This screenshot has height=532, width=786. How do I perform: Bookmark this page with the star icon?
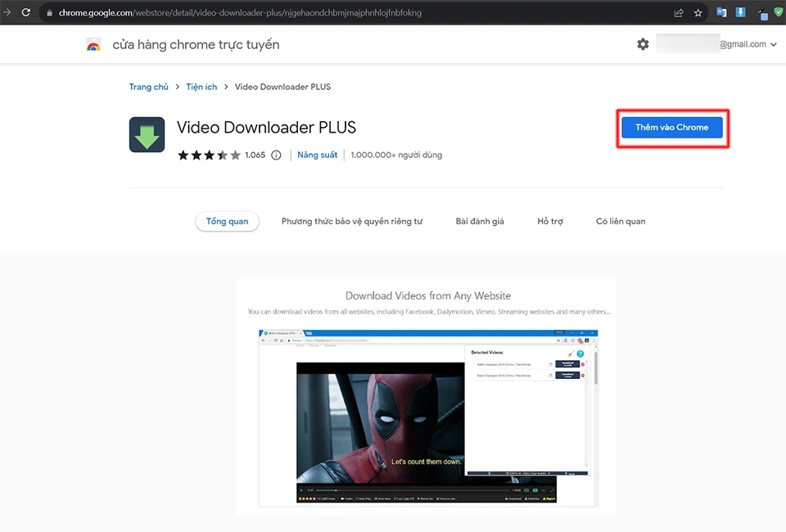(x=698, y=13)
